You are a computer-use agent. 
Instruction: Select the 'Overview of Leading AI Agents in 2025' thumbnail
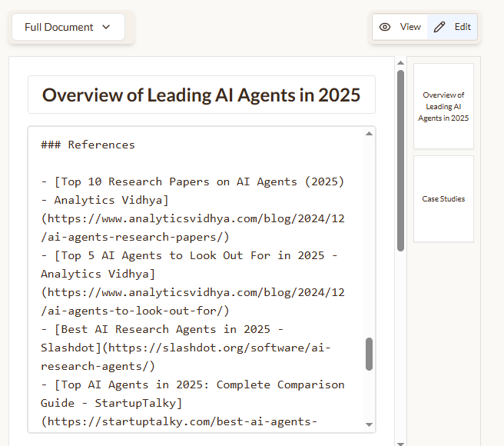pyautogui.click(x=443, y=106)
